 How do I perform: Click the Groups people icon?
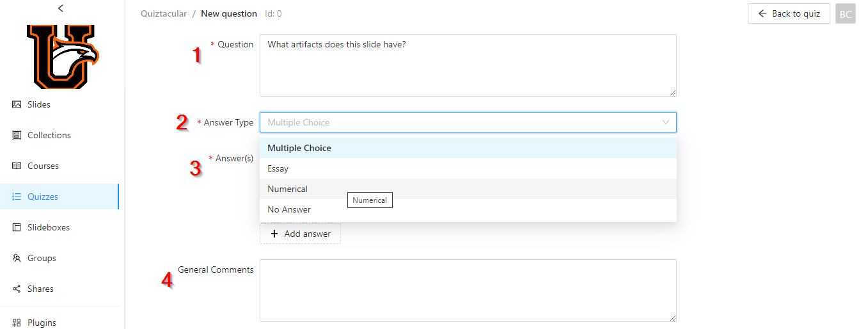click(17, 258)
